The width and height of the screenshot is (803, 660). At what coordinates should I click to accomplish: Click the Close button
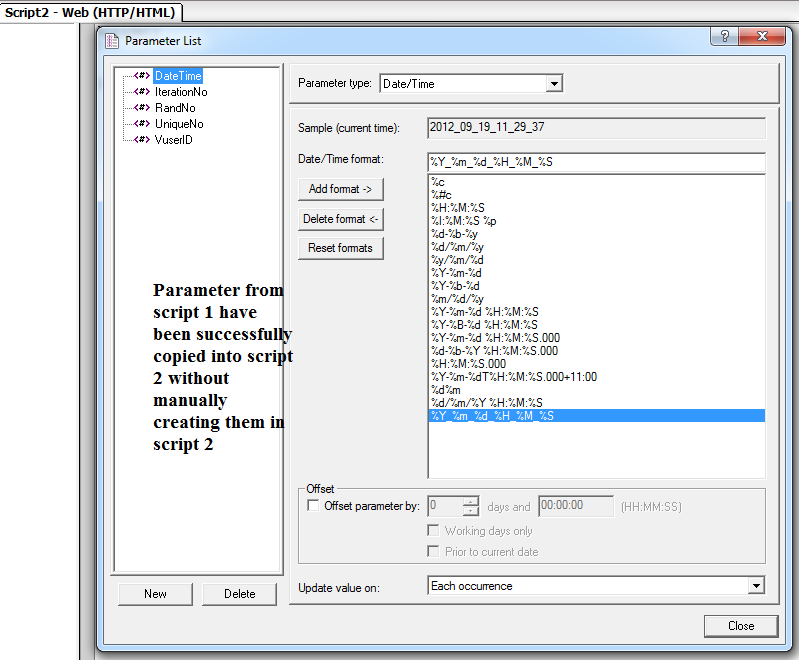point(741,626)
